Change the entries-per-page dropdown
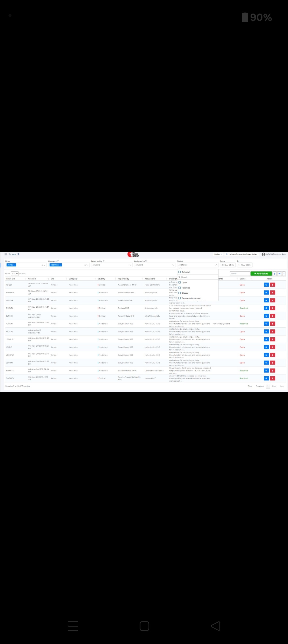 [x=15, y=273]
